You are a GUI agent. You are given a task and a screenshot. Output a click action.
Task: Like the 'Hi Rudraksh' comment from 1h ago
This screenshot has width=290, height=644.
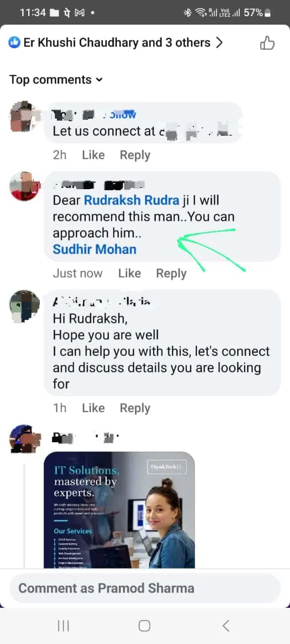click(x=93, y=408)
